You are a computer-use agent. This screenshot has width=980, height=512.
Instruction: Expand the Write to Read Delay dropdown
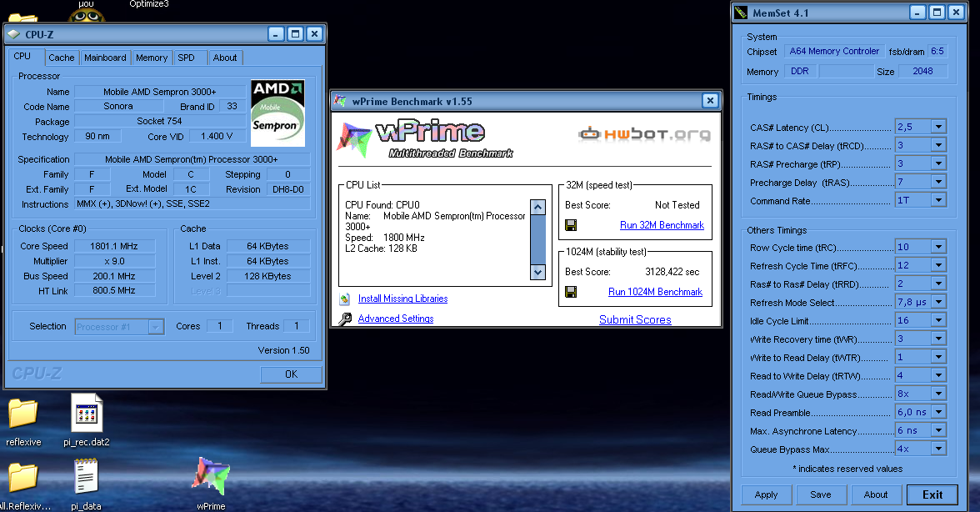pos(938,357)
